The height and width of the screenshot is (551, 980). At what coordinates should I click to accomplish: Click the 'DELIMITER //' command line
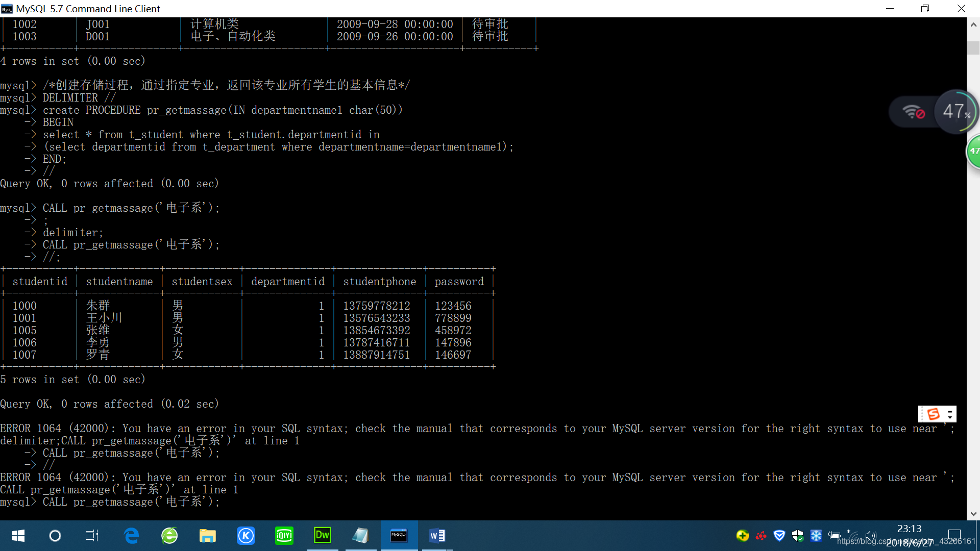58,98
